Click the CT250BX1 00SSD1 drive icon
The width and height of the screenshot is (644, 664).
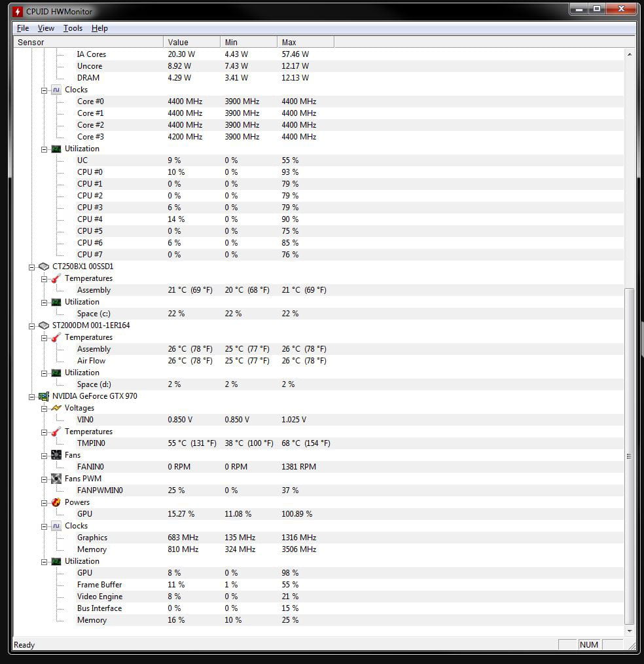(44, 267)
